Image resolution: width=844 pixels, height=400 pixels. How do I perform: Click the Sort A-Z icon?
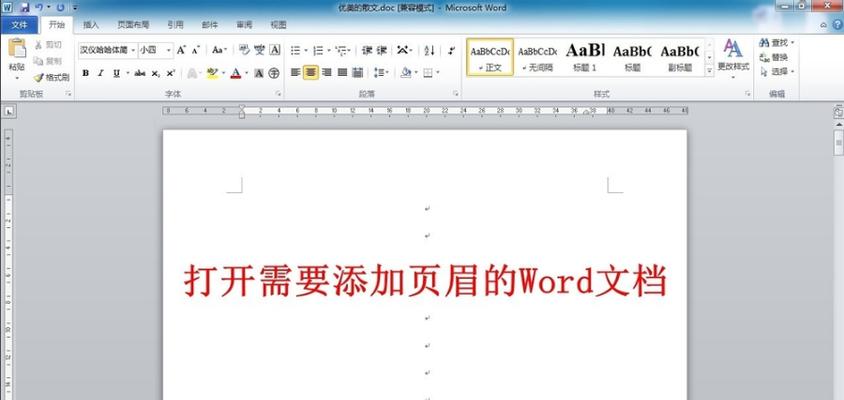(x=429, y=50)
